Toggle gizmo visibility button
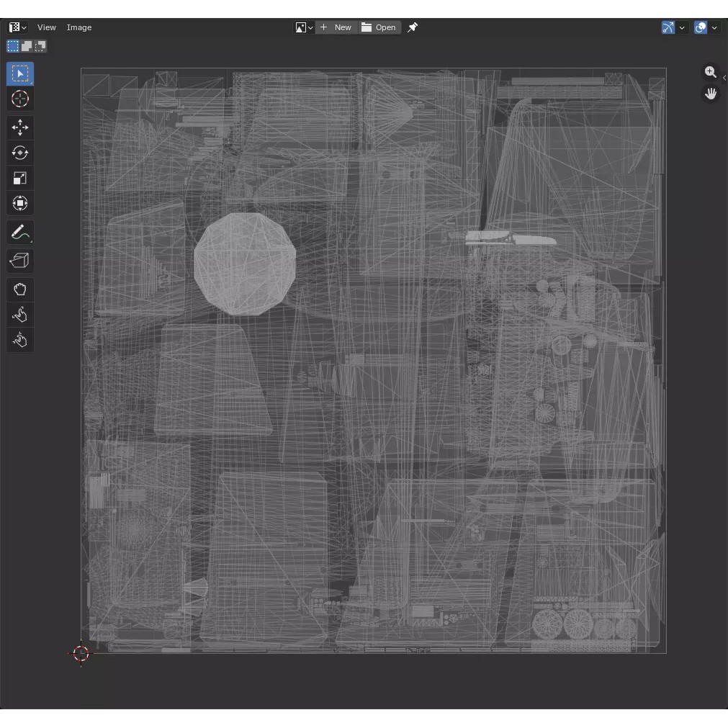 tap(668, 27)
